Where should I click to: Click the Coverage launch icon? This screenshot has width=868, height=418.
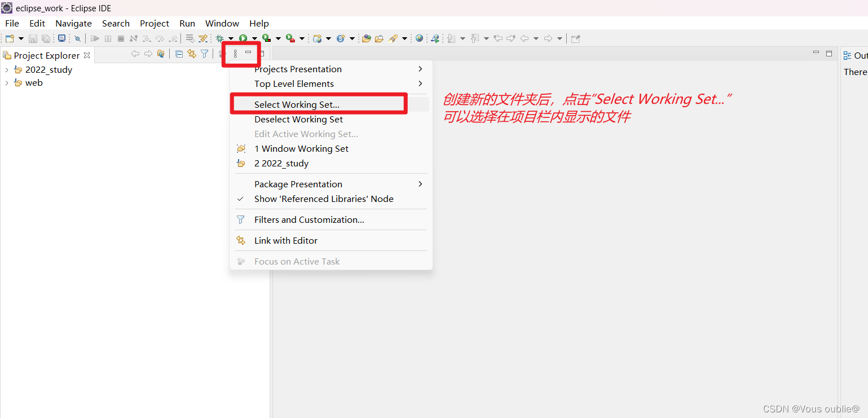(x=267, y=38)
